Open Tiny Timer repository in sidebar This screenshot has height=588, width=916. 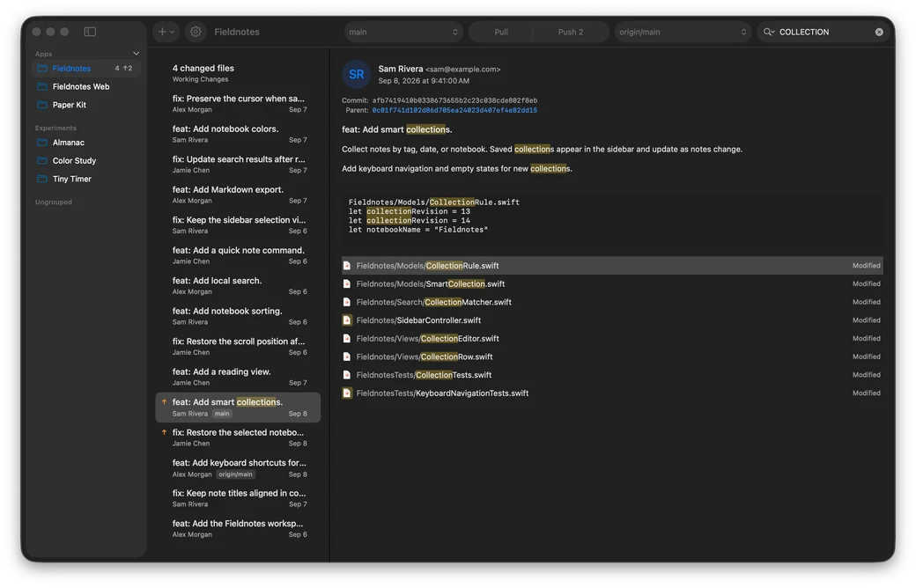(x=86, y=179)
